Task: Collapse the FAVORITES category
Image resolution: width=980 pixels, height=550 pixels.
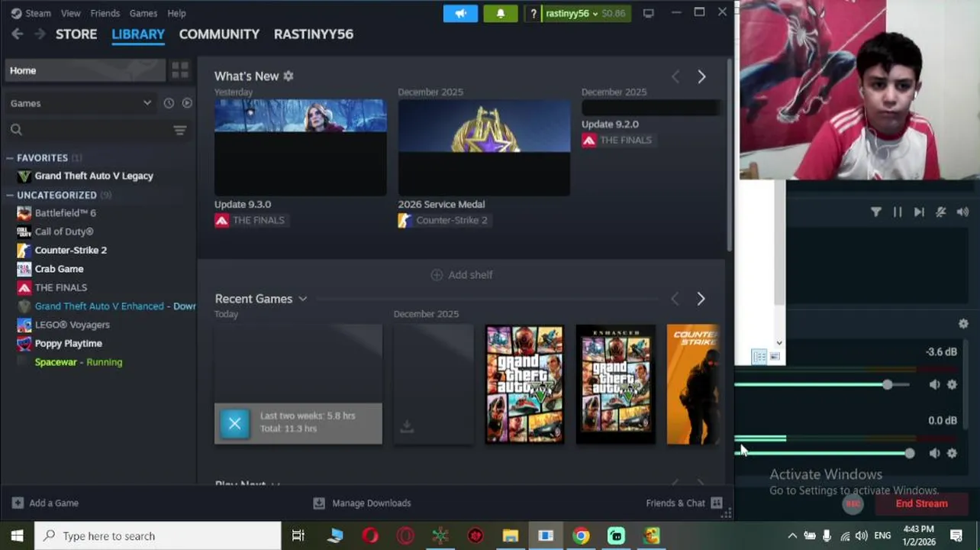Action: [10, 157]
